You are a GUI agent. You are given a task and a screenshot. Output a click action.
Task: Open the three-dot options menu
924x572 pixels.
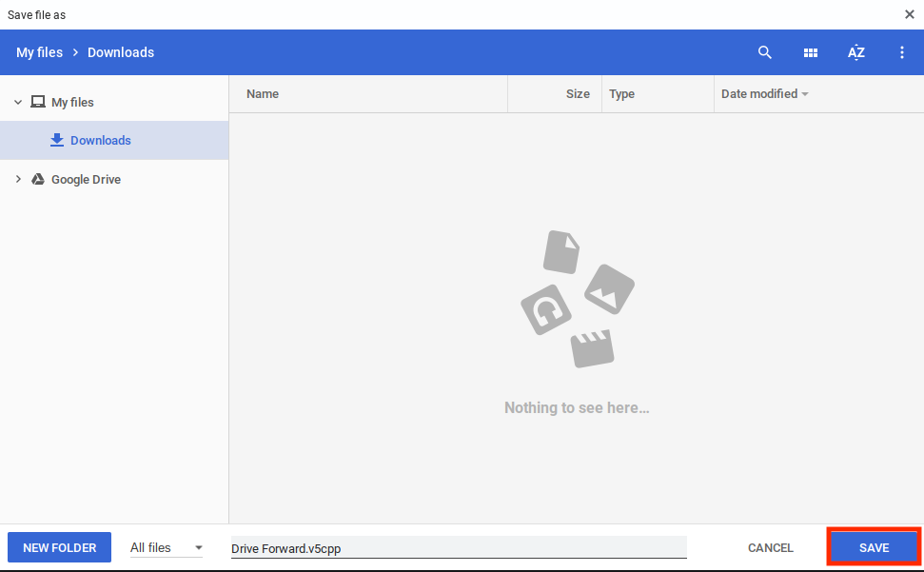pyautogui.click(x=901, y=52)
